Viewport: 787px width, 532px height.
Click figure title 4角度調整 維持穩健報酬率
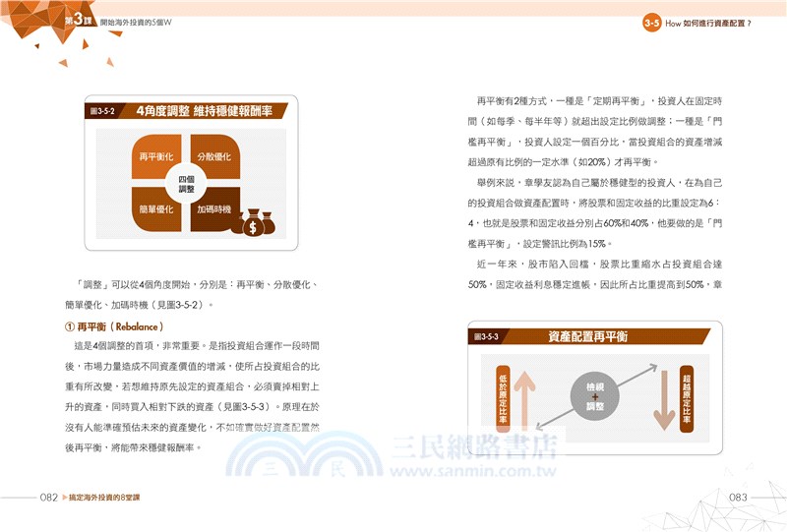[205, 111]
